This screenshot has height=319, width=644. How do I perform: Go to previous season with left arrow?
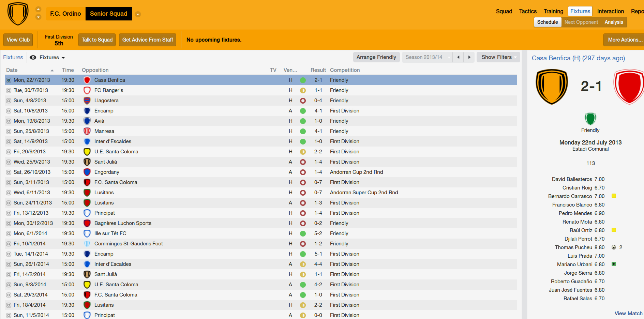coord(458,57)
